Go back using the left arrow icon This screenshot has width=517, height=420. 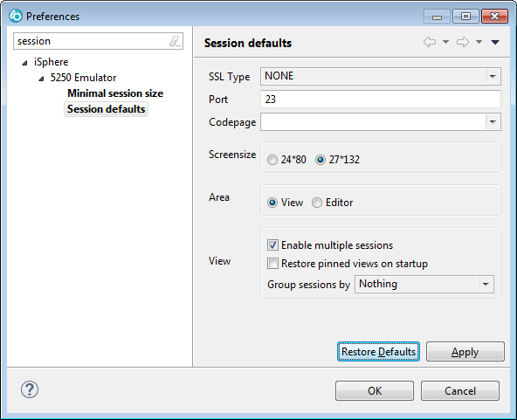[430, 42]
